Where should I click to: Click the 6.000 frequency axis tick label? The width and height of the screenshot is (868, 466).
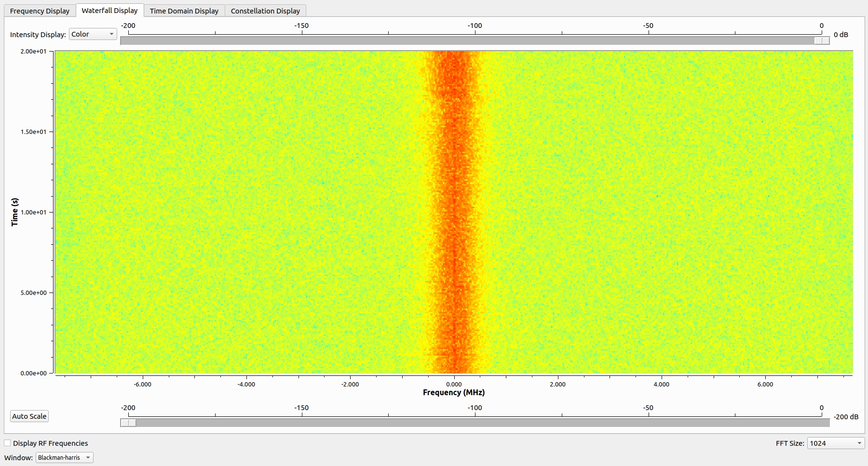(x=765, y=384)
